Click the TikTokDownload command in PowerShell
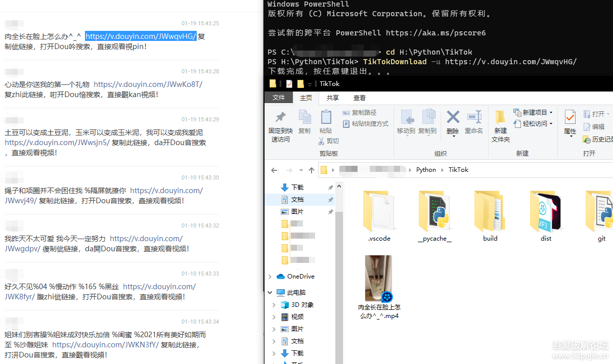 395,62
